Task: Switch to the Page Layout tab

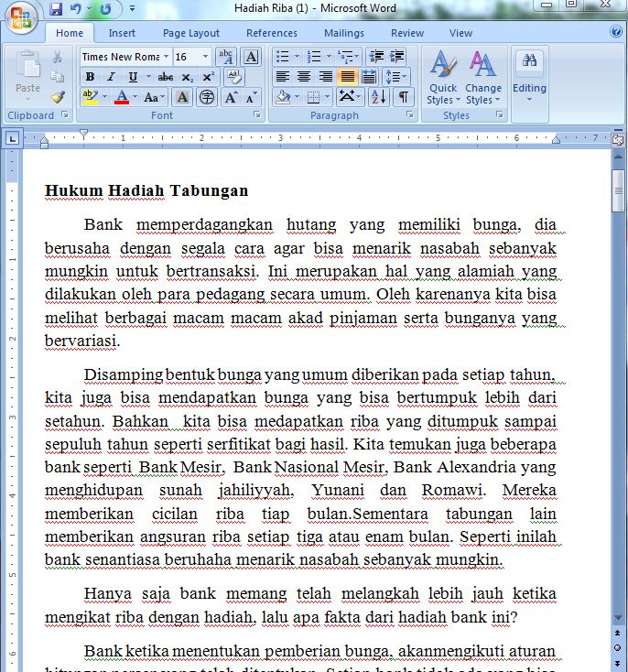Action: click(191, 33)
